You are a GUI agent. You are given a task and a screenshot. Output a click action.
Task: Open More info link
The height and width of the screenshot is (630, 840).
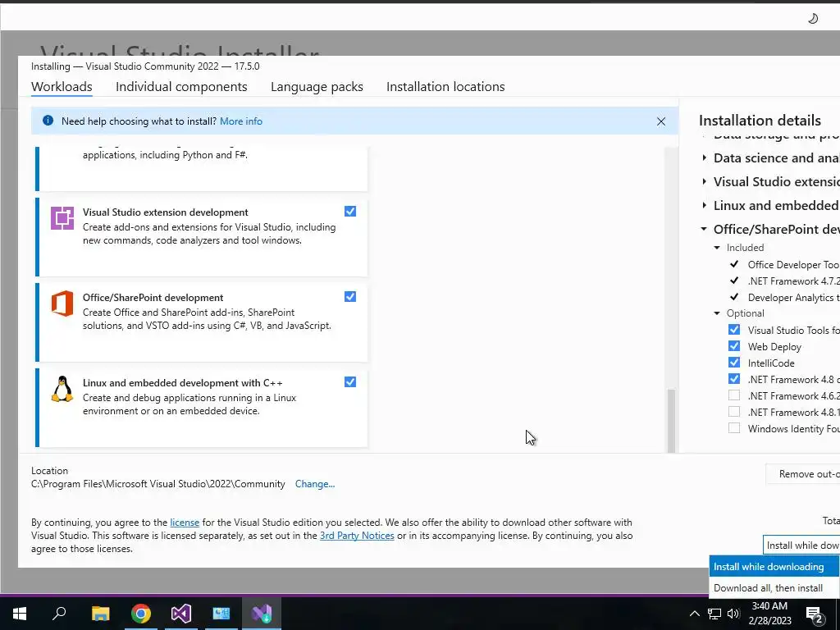(x=241, y=121)
